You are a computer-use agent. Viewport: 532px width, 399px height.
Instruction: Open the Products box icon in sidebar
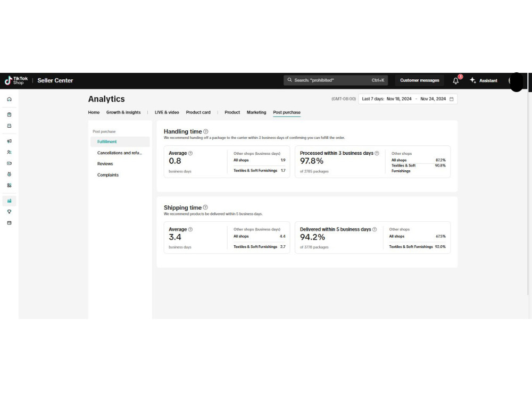tap(9, 126)
